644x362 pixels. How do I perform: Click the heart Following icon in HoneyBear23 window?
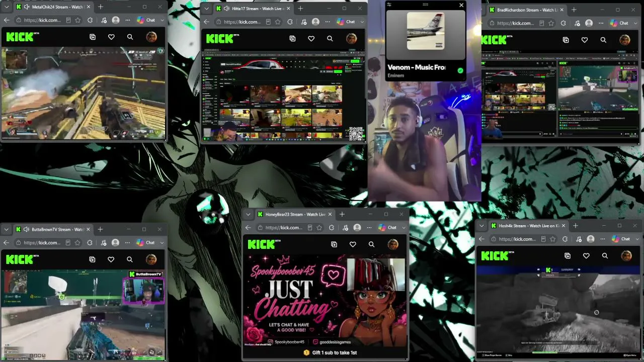coord(353,244)
